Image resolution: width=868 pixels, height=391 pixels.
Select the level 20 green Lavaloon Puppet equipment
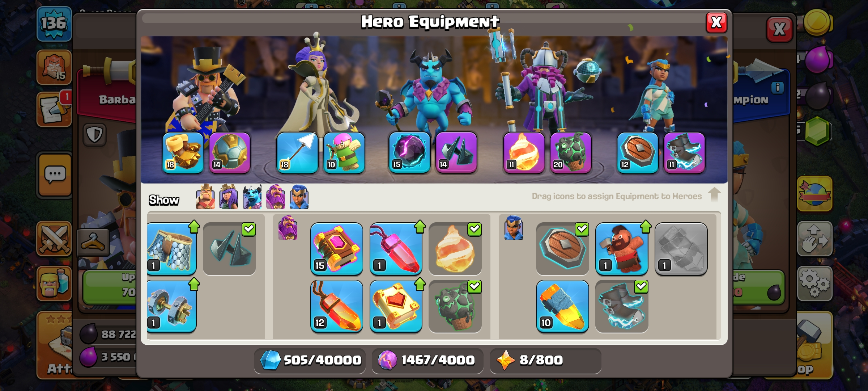pos(571,153)
